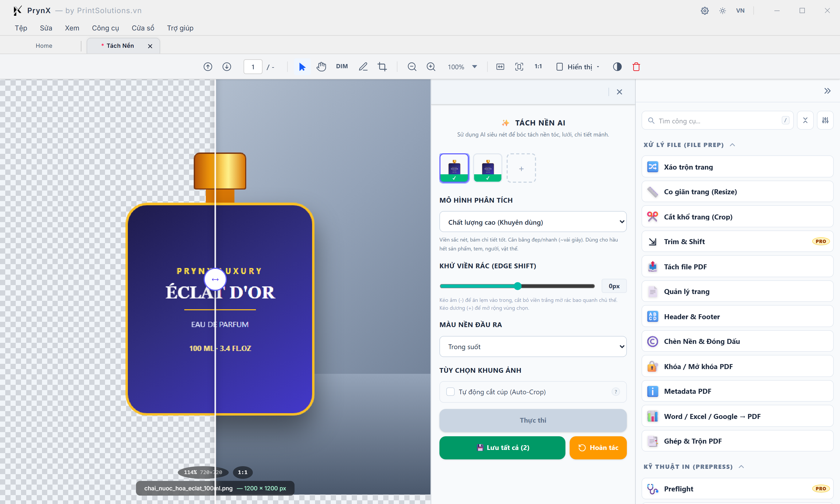Open the Tách file PDF tool
Screen dimensions: 840x504
[x=737, y=267]
